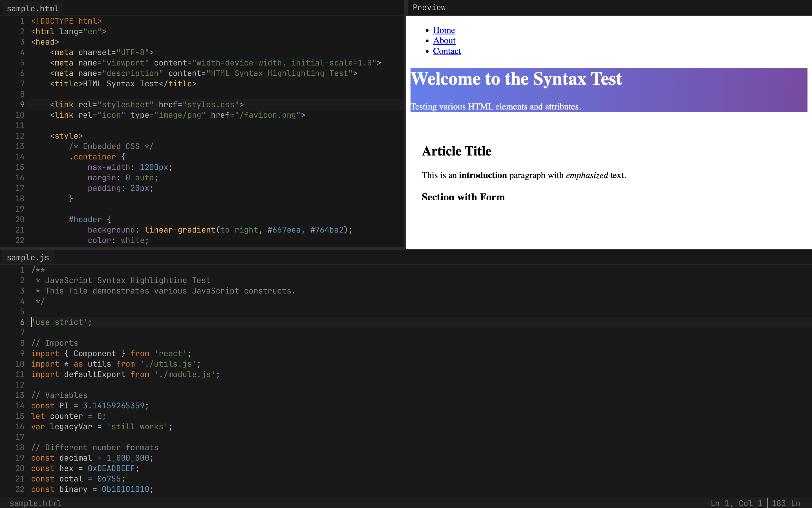Open the Home link in preview

(443, 30)
